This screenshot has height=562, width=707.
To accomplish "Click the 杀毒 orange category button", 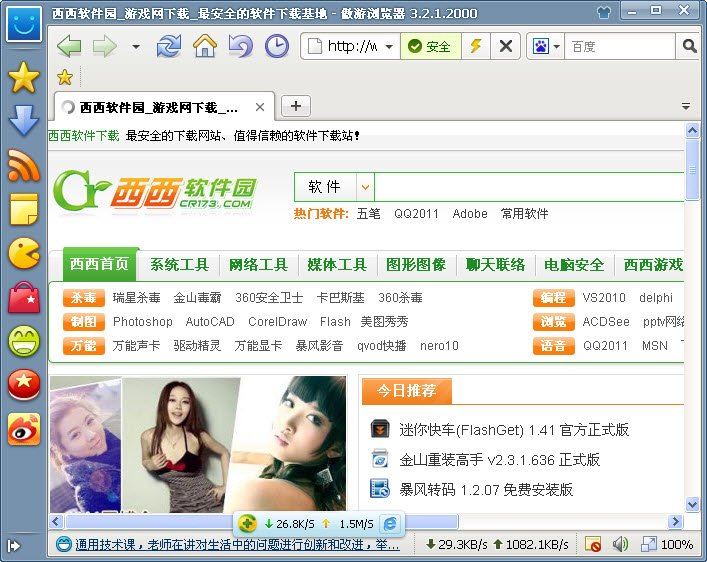I will 84,298.
